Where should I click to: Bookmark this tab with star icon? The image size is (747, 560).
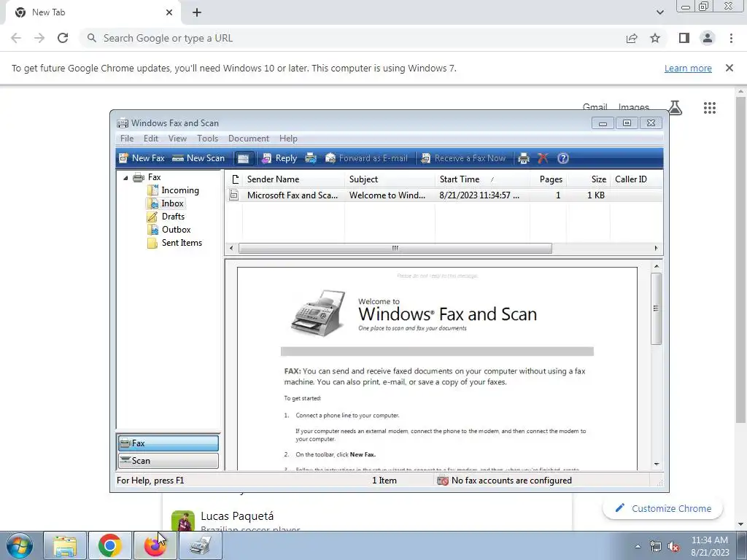coord(656,38)
